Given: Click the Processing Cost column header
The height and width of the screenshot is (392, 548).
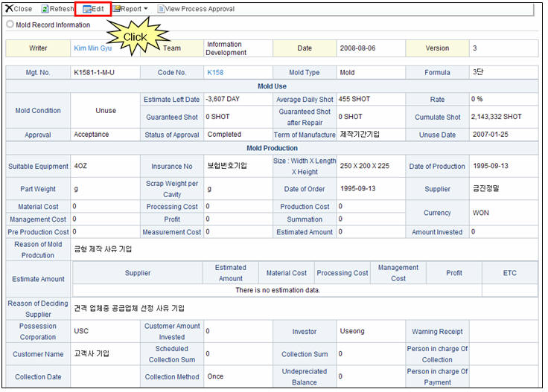Looking at the screenshot, I should [342, 273].
